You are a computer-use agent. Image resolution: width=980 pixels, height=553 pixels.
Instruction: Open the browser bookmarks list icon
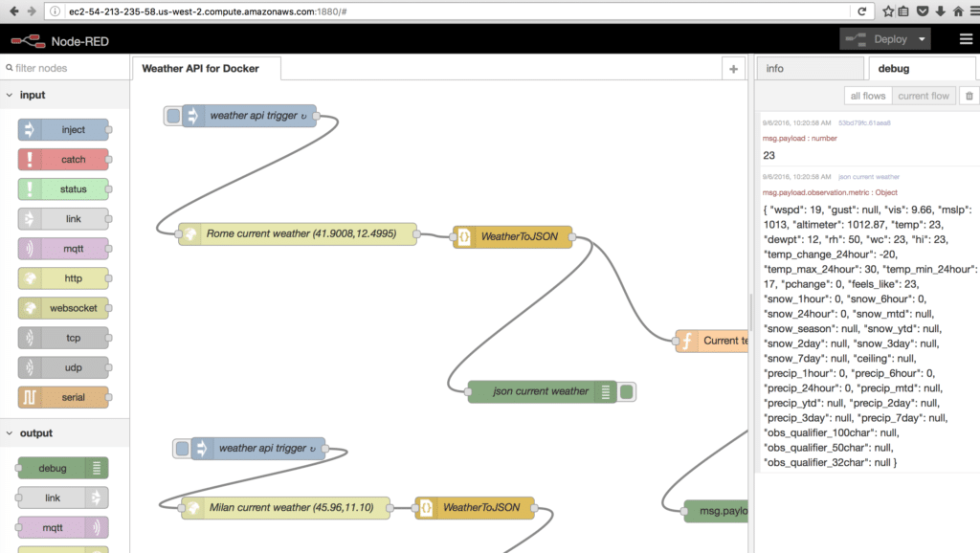pyautogui.click(x=903, y=11)
